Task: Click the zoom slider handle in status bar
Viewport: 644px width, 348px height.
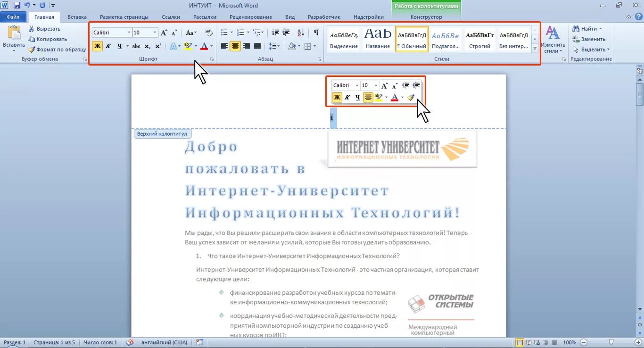Action: (x=611, y=342)
